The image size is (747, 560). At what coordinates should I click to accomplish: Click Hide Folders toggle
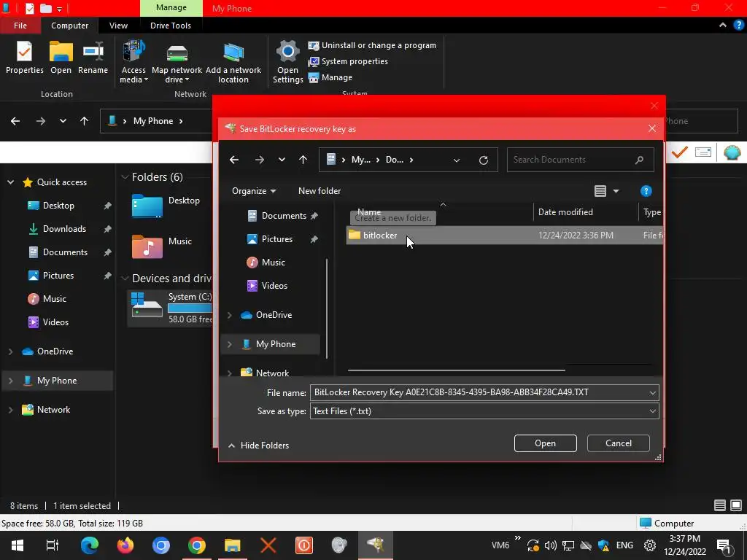(259, 446)
